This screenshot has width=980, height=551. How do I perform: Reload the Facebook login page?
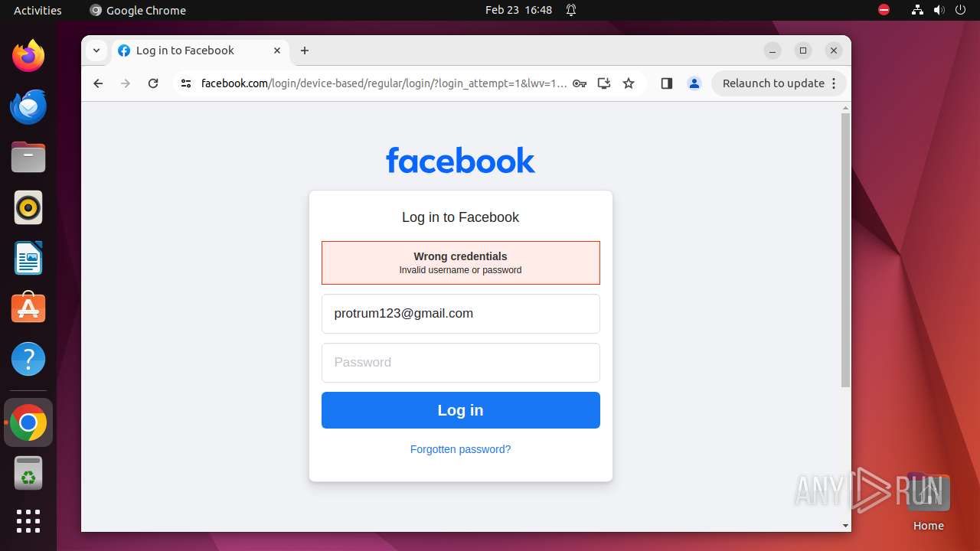pyautogui.click(x=153, y=83)
